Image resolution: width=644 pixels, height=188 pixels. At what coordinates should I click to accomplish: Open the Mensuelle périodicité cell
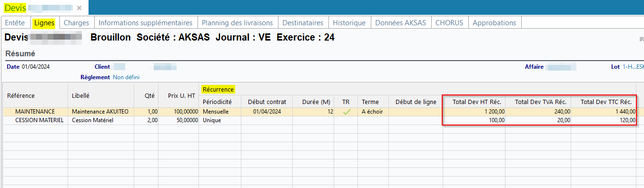pos(219,112)
